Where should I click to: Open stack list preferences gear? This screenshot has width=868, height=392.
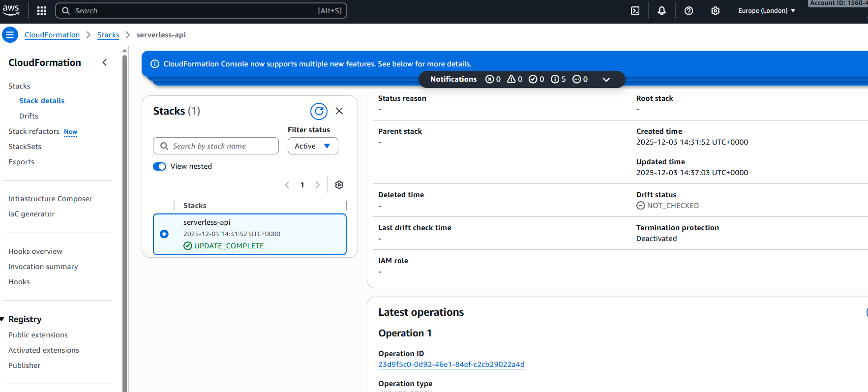tap(339, 185)
